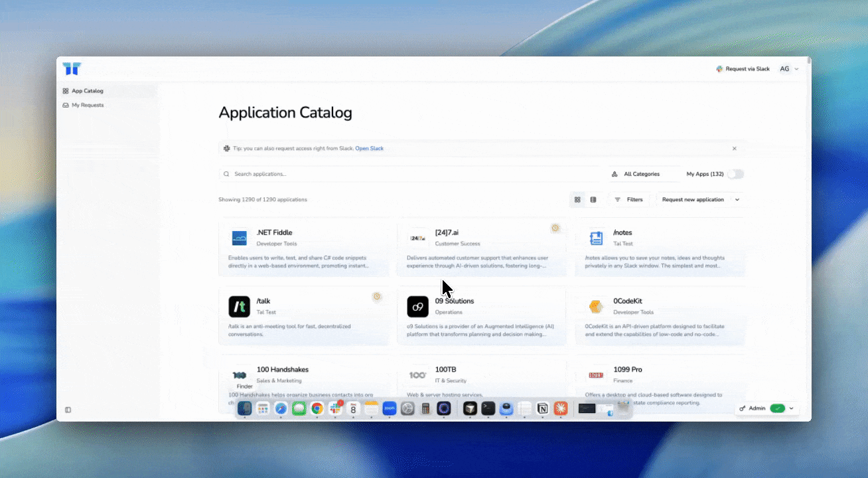The width and height of the screenshot is (868, 478).
Task: Switch to table list view
Action: click(x=593, y=199)
